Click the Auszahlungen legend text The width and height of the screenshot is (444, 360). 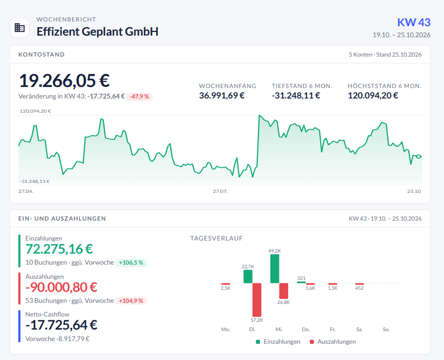click(x=337, y=342)
